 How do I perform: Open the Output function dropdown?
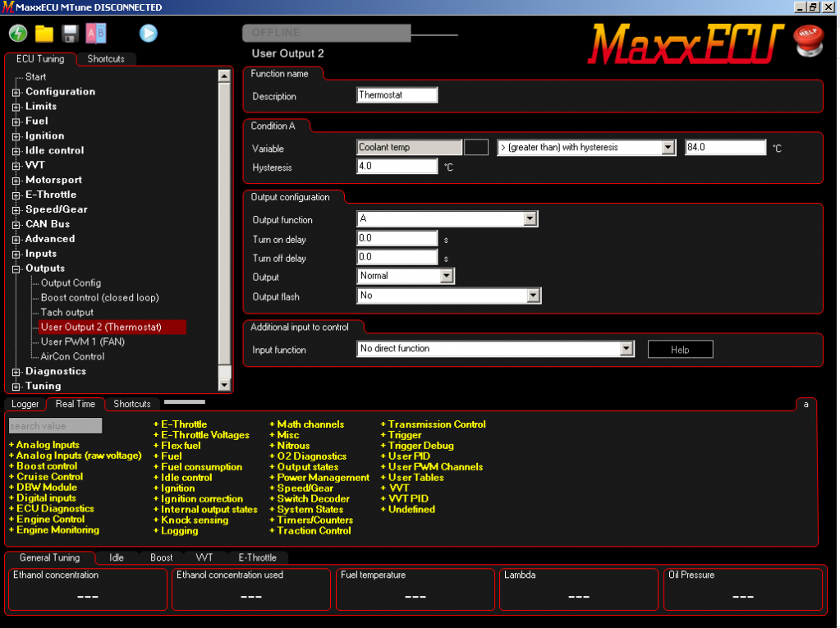[530, 218]
